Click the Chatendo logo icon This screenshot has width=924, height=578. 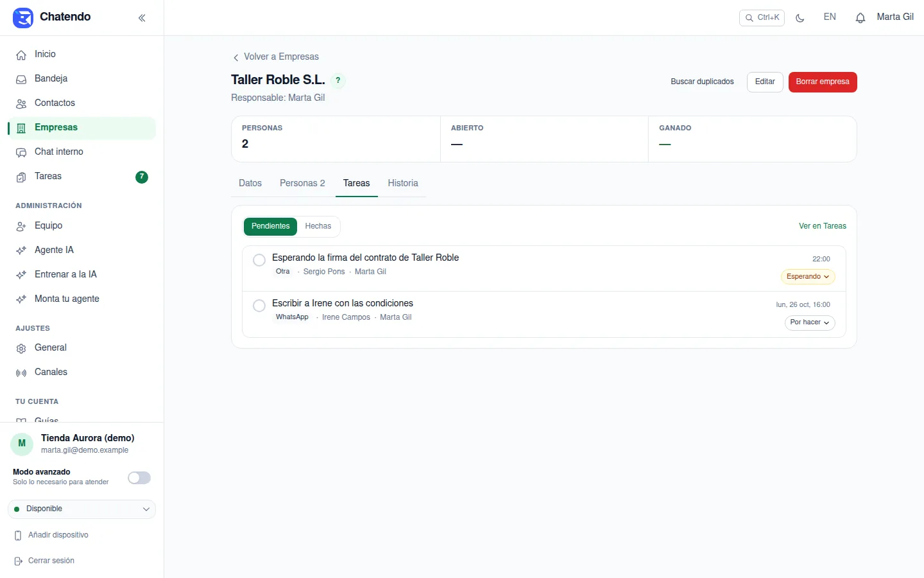point(23,17)
